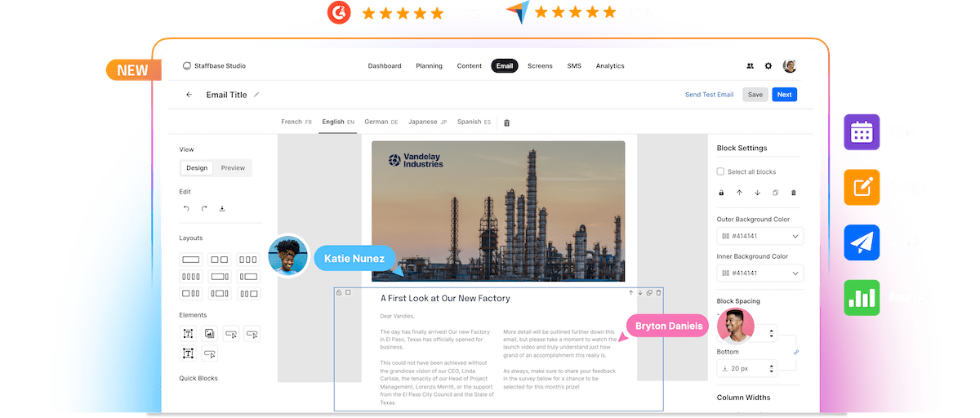Click the lock icon in Block Settings
Viewport: 980px width, 418px height.
tap(721, 193)
